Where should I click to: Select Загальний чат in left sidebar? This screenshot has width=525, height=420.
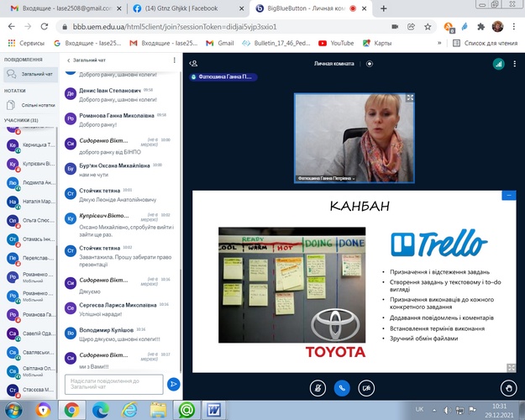click(34, 74)
